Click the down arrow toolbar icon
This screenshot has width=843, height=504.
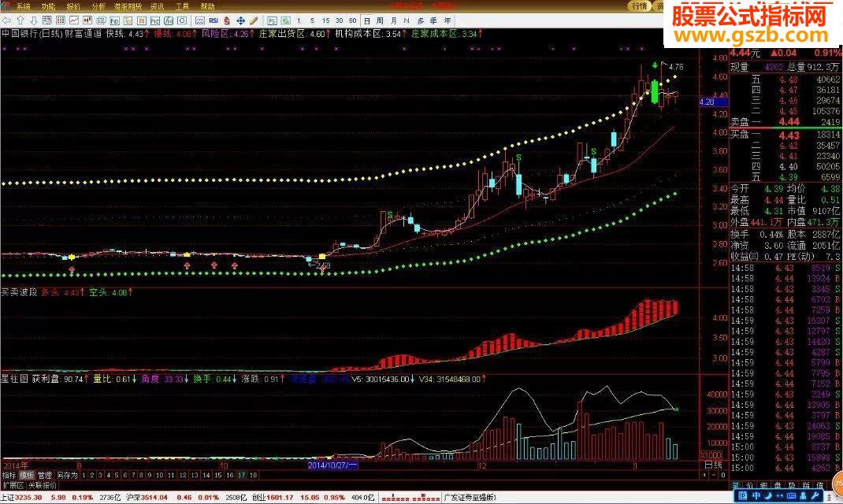(34, 20)
